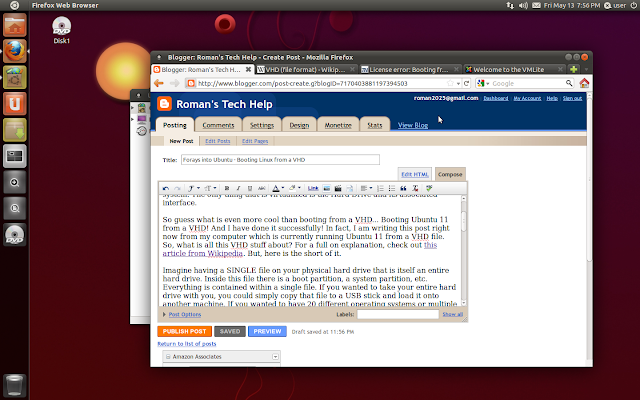Click the Firefox back arrow button
This screenshot has width=640, height=400.
click(x=159, y=83)
